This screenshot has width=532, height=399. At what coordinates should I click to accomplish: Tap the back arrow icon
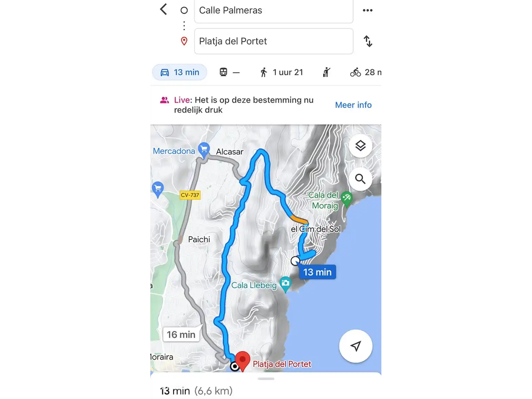pos(163,9)
